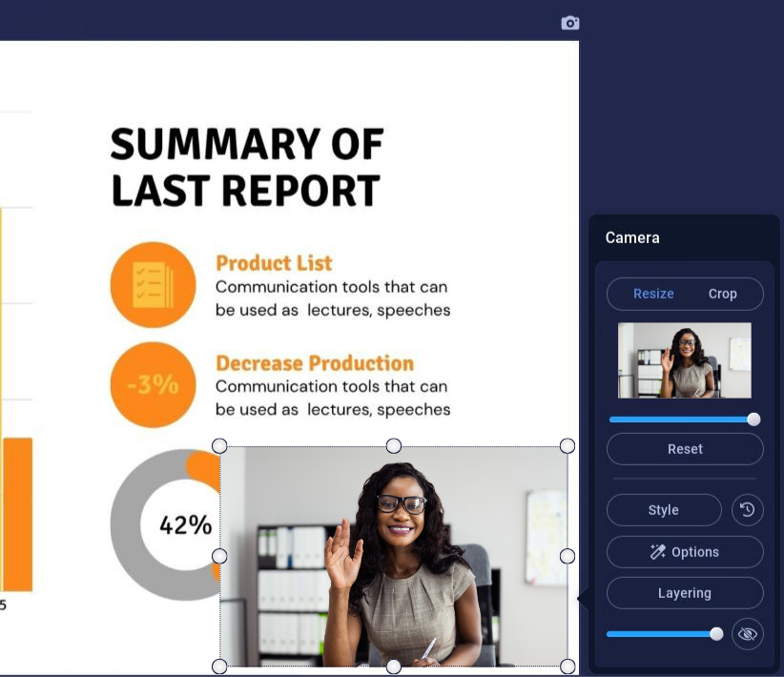This screenshot has width=784, height=677.
Task: Open the Layering settings
Action: [685, 593]
